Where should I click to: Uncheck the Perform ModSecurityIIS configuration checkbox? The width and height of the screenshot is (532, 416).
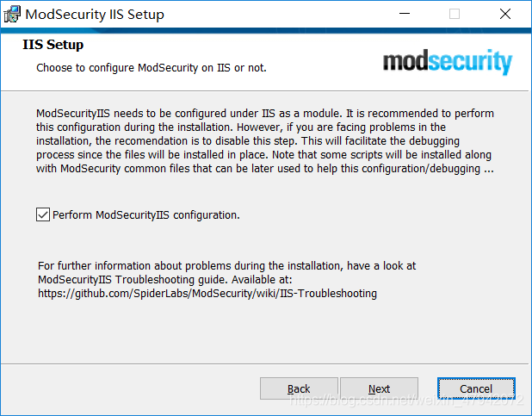point(43,214)
